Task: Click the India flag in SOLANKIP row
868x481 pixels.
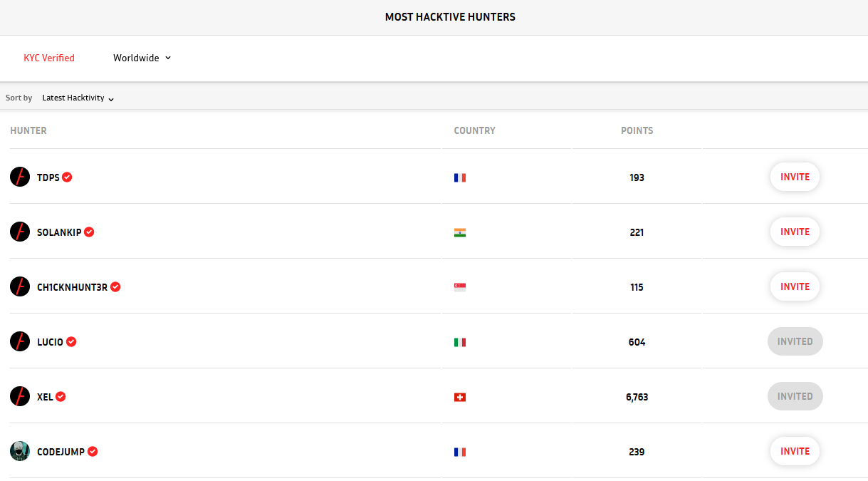Action: click(460, 232)
